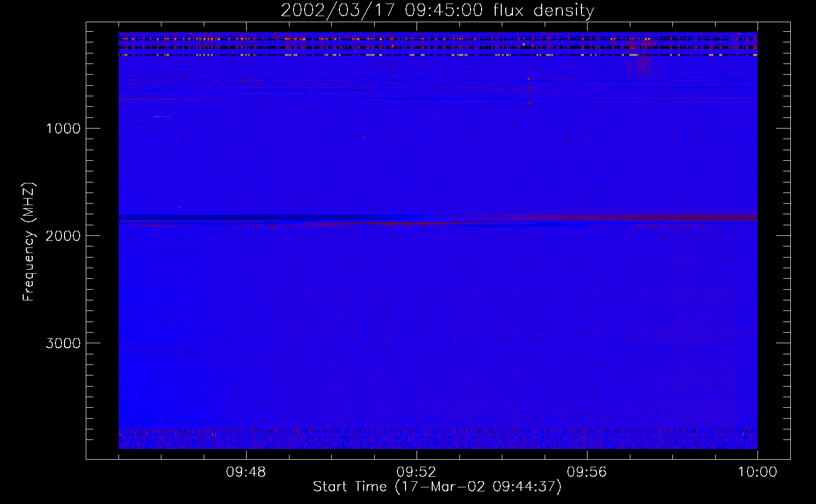Click the 1000 frequency tick label
The image size is (816, 504).
[x=63, y=129]
